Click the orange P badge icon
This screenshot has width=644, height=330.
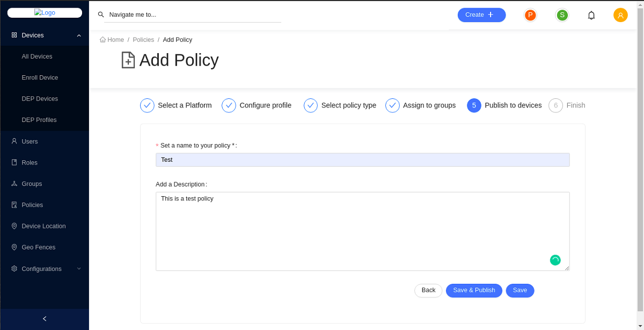[530, 15]
